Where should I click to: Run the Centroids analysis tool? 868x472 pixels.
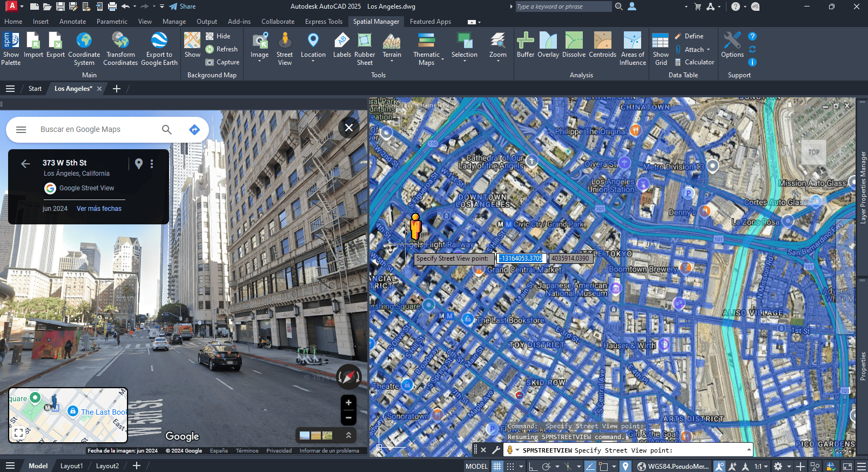[x=602, y=44]
